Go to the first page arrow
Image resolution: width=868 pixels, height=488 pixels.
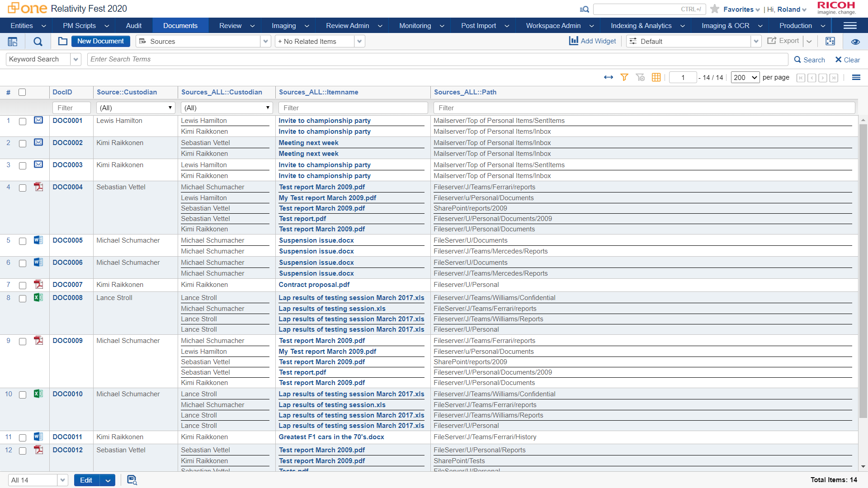click(801, 78)
